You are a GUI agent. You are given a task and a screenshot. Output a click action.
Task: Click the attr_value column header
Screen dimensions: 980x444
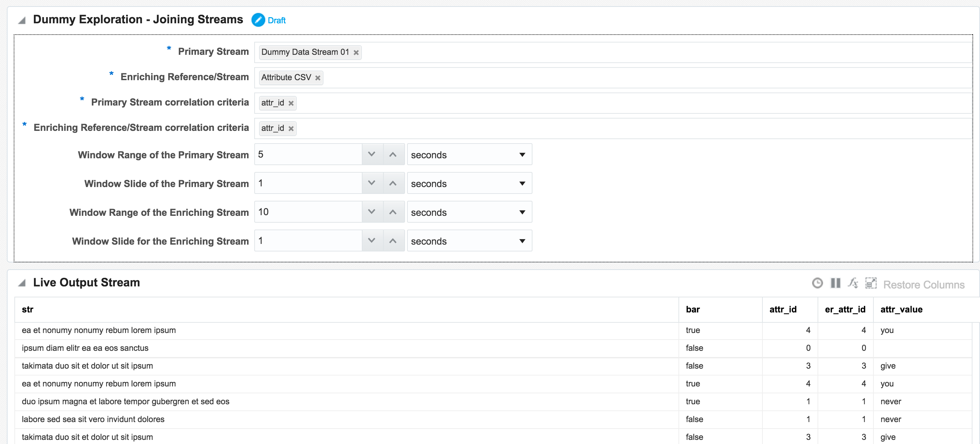pyautogui.click(x=901, y=310)
